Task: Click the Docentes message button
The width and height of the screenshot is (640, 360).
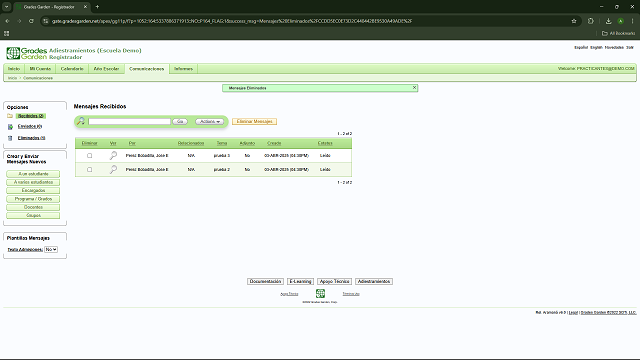Action: [x=33, y=207]
